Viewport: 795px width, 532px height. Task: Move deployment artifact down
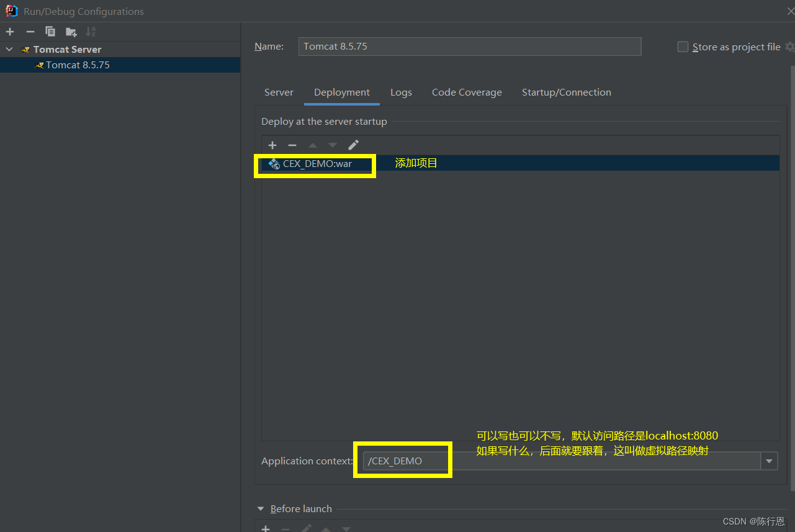point(333,145)
